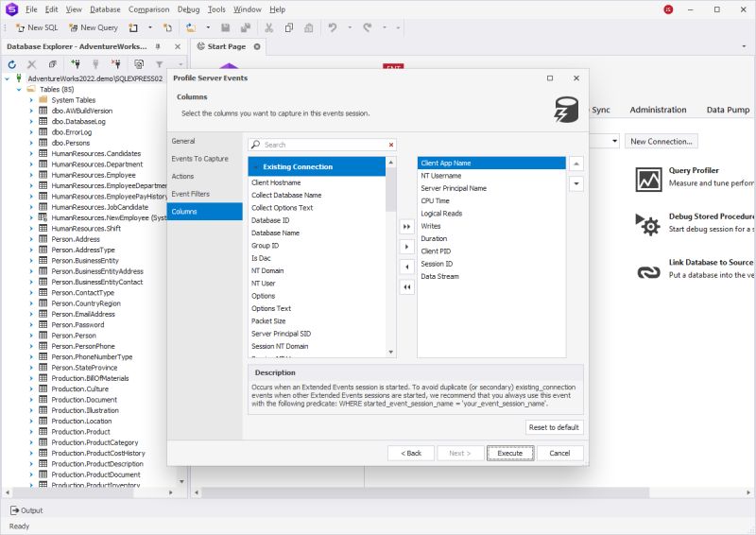Click the Link Database to Source icon

(648, 272)
